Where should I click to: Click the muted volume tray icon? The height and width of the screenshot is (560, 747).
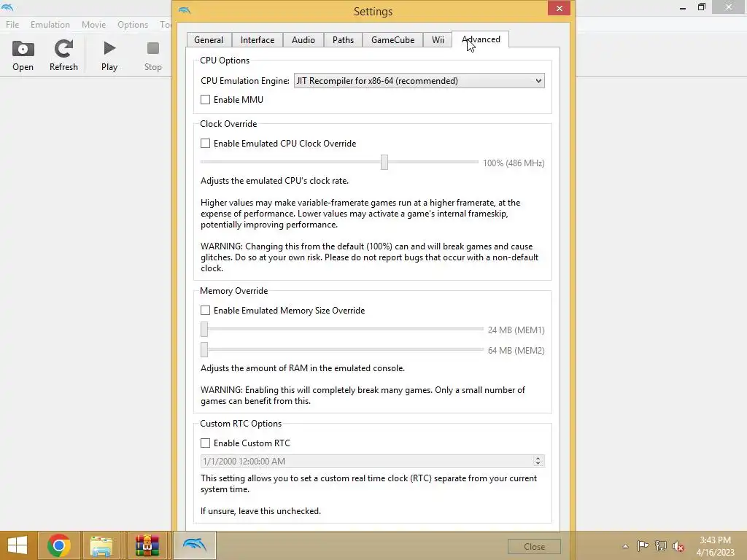coord(678,546)
